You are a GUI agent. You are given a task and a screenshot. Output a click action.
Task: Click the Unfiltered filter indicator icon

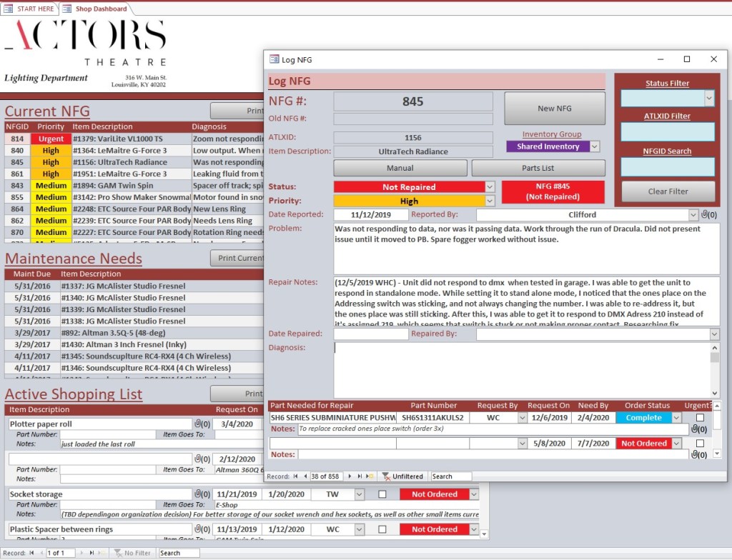tap(386, 476)
